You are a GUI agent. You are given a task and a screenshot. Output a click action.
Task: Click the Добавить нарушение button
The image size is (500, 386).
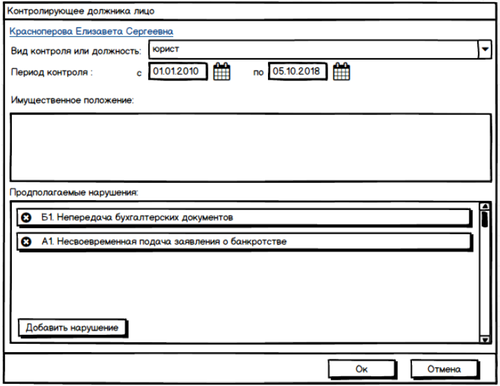point(73,328)
